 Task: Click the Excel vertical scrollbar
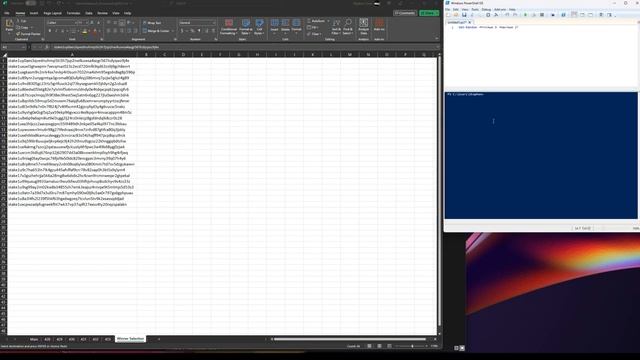pos(439,190)
